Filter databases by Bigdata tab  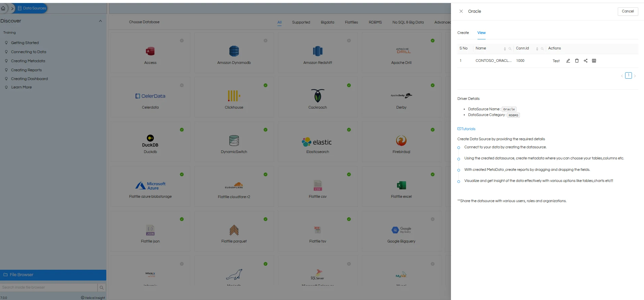(328, 22)
